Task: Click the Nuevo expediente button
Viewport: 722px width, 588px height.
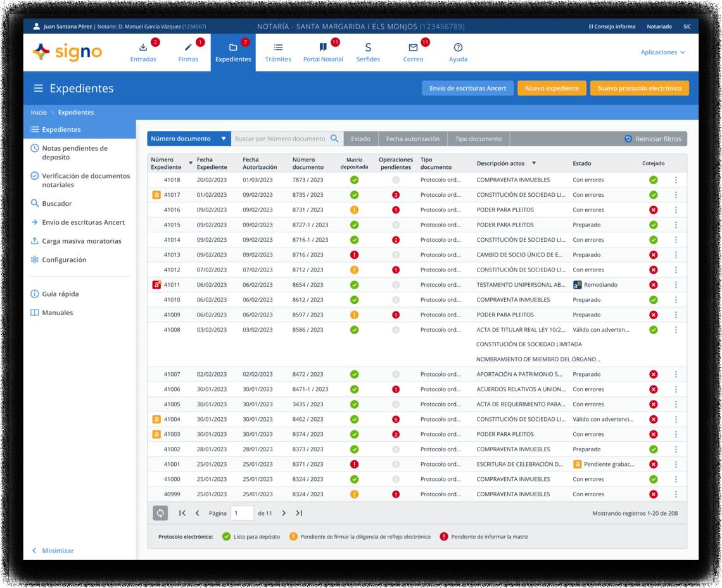Action: (x=552, y=89)
